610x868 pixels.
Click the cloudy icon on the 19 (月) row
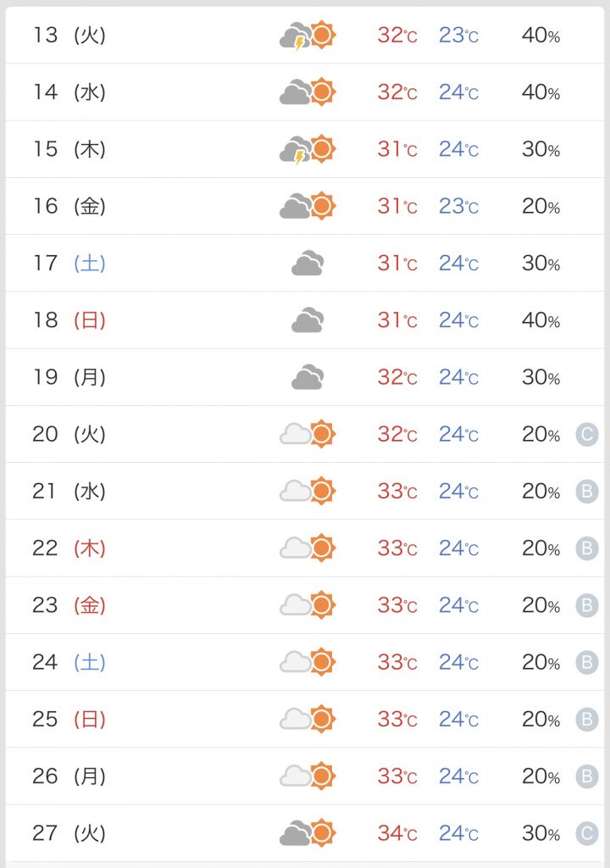click(308, 377)
